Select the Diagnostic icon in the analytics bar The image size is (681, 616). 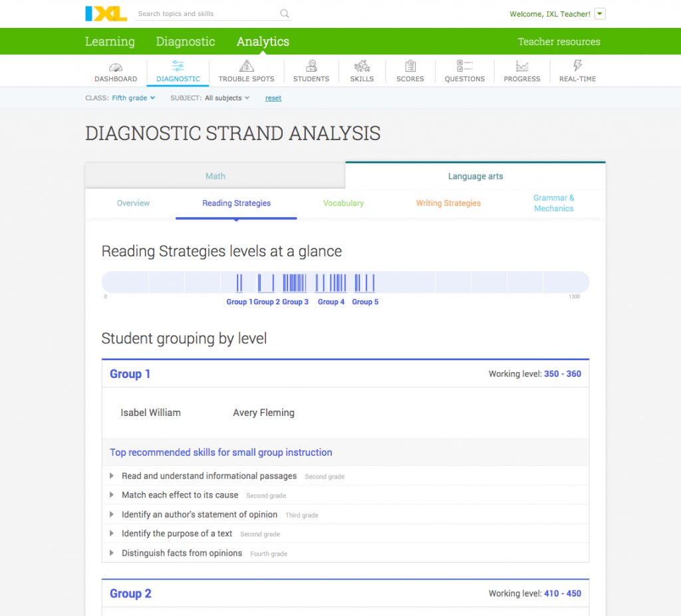pyautogui.click(x=178, y=70)
